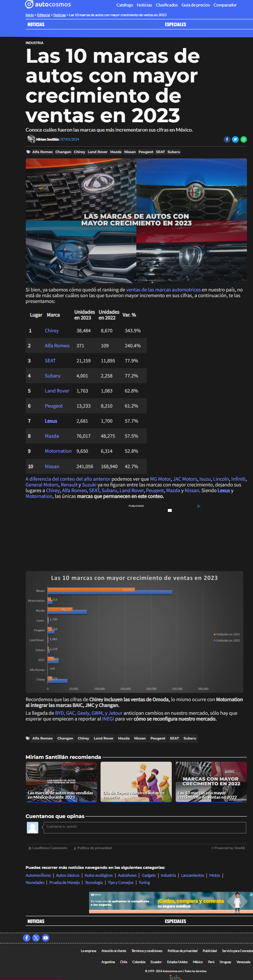Share article on Twitter
253x980 pixels.
click(235, 139)
